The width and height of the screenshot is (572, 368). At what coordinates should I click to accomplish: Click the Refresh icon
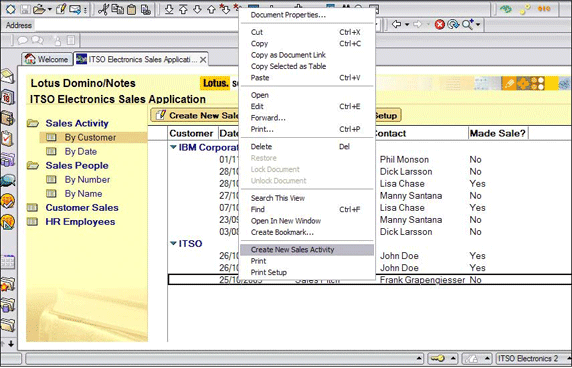[x=453, y=24]
